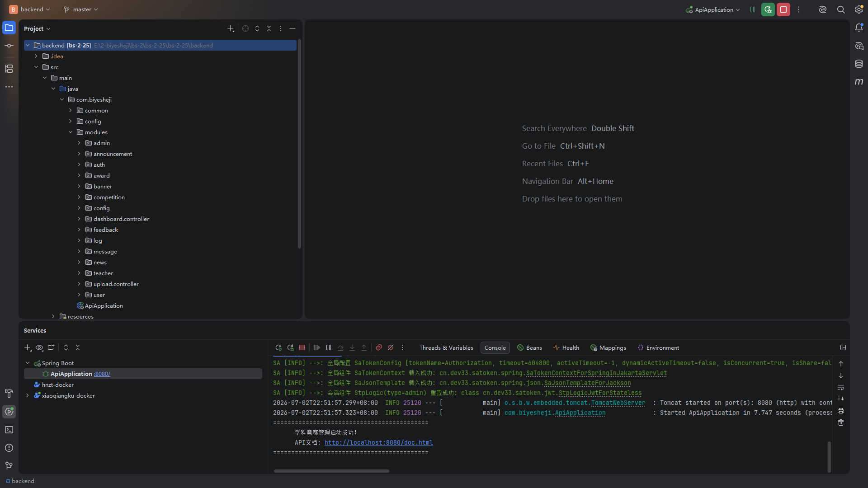Toggle soft-wrap in the console

[841, 387]
